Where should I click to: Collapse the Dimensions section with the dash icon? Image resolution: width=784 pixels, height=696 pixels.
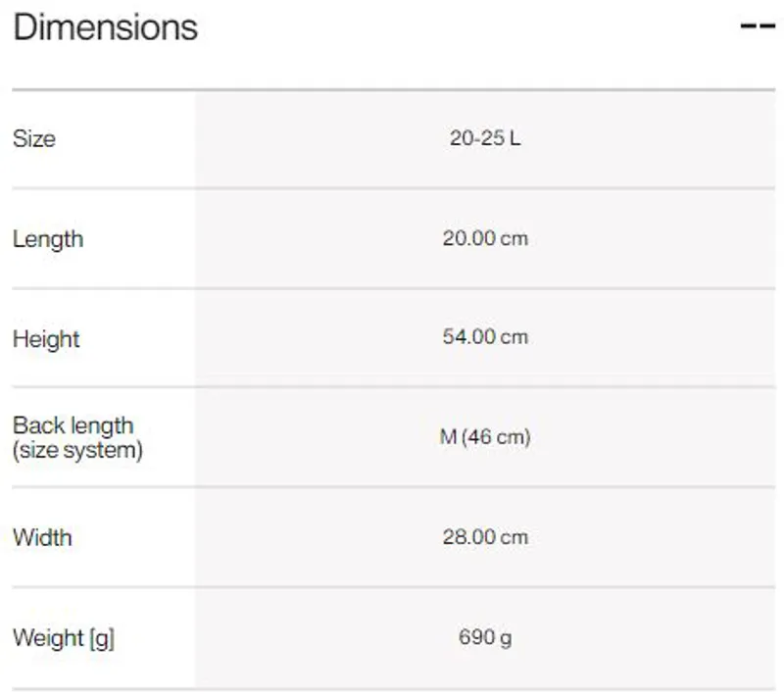pyautogui.click(x=758, y=26)
